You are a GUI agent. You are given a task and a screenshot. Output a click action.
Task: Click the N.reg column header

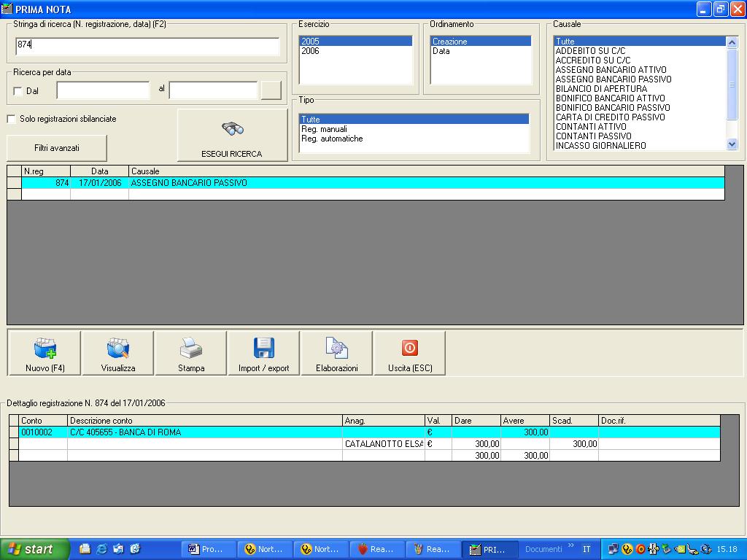46,171
